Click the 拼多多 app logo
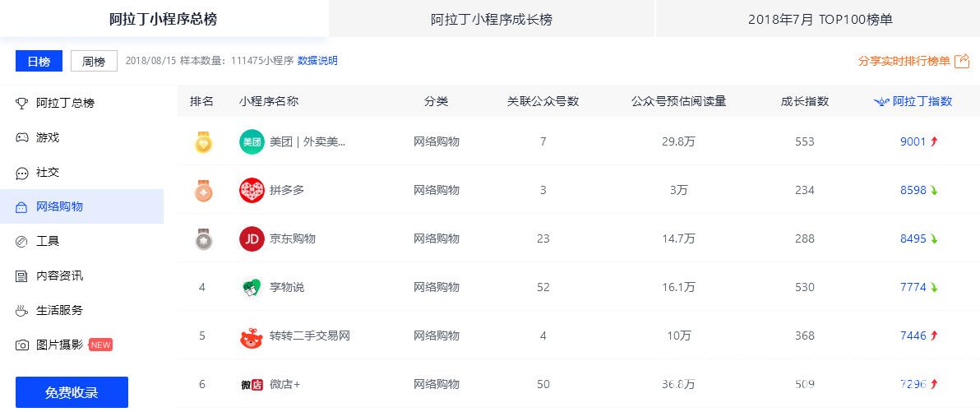Image resolution: width=980 pixels, height=412 pixels. pyautogui.click(x=252, y=190)
